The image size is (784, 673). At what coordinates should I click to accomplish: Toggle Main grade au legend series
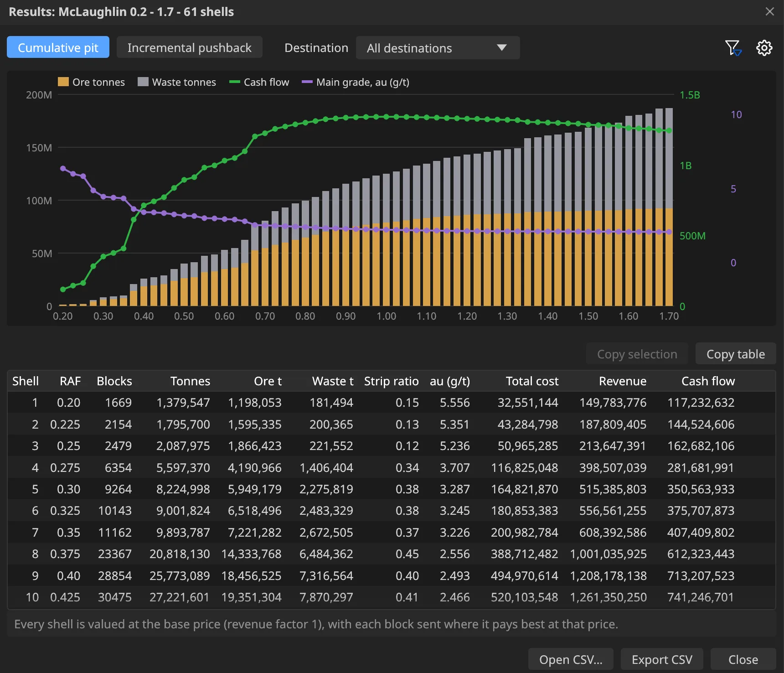(x=356, y=82)
